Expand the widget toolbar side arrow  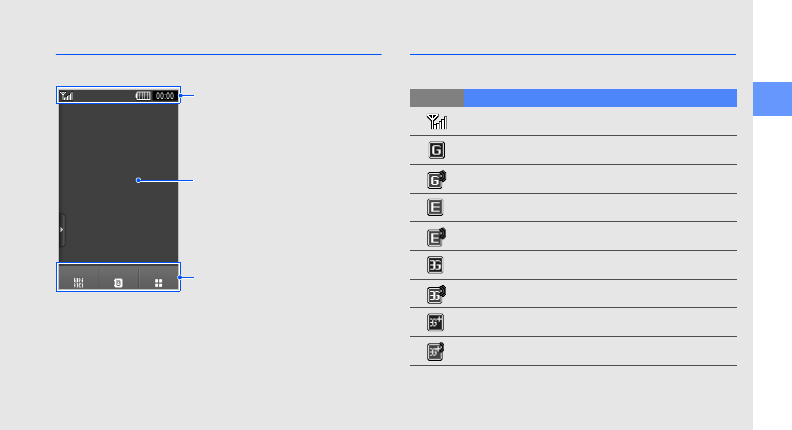[x=62, y=229]
